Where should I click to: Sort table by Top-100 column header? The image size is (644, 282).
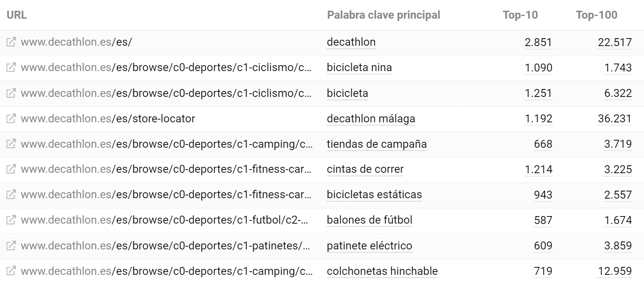pos(596,15)
